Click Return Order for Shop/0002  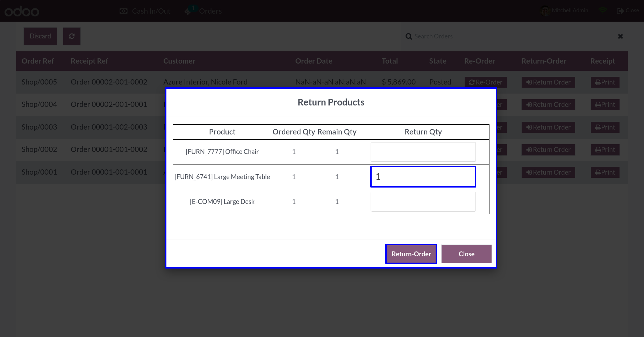click(548, 150)
